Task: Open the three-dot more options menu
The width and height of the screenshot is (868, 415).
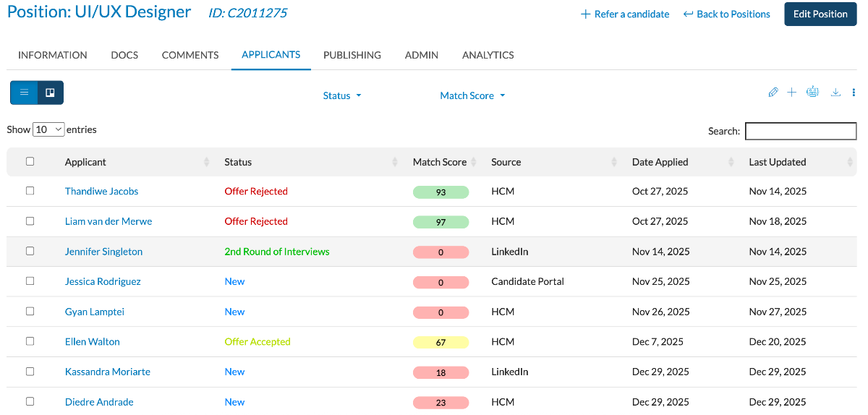Action: pyautogui.click(x=854, y=92)
